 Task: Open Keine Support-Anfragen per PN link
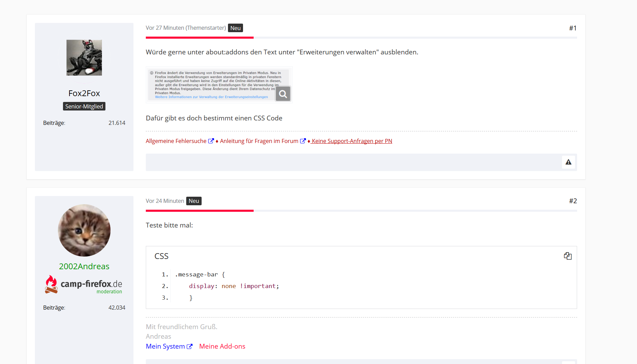(x=352, y=141)
